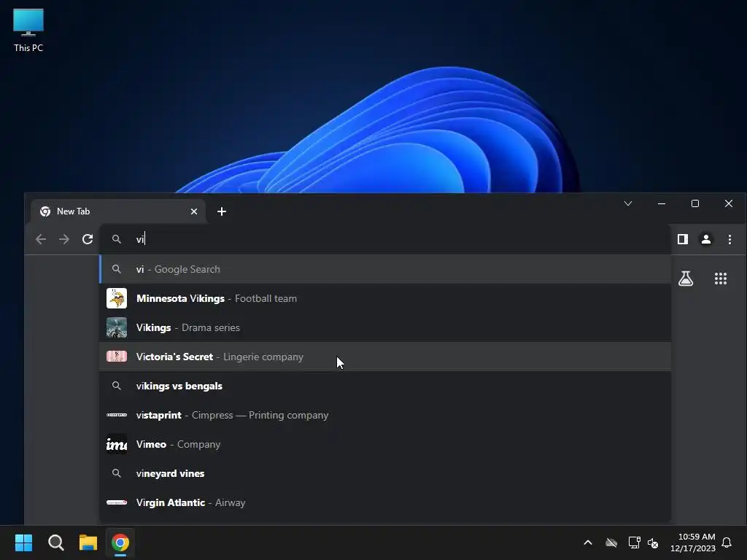Select the New Tab browser tab

pyautogui.click(x=118, y=211)
